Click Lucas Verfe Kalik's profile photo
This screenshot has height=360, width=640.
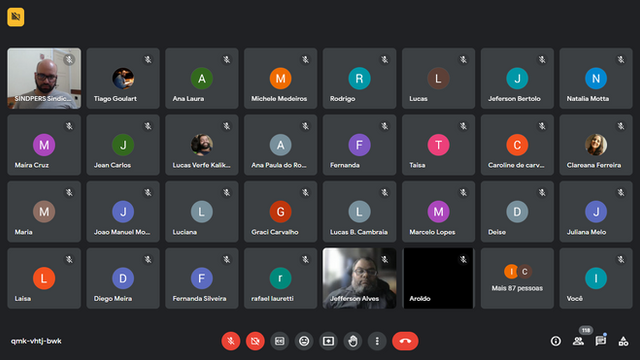202,145
